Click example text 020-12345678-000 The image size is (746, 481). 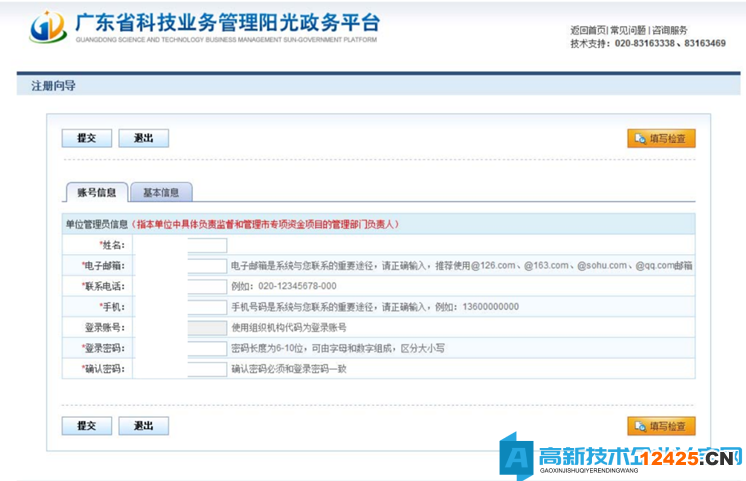[x=297, y=286]
